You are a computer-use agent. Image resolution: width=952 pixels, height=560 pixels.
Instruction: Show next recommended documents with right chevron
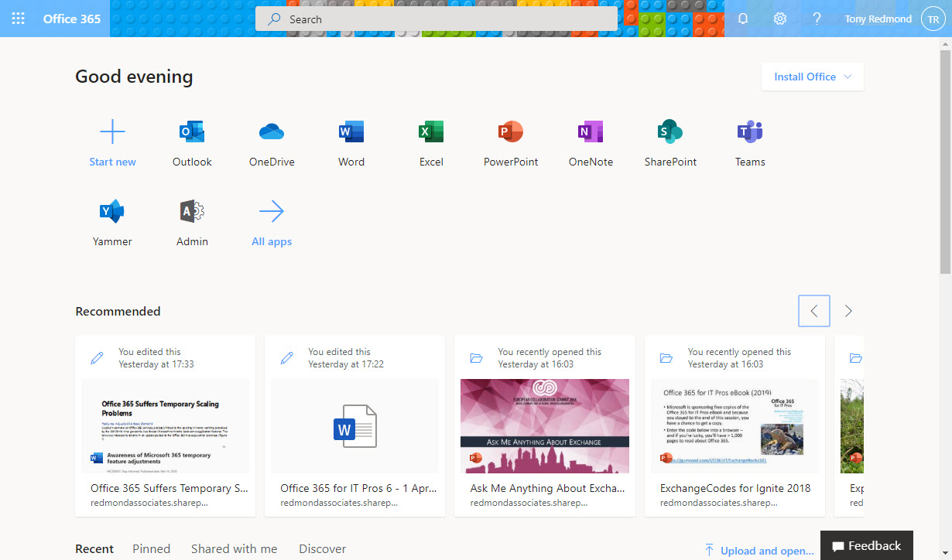(848, 311)
